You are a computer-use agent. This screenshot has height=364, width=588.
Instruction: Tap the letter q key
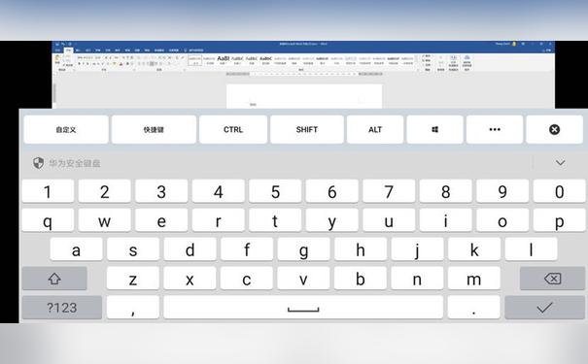pyautogui.click(x=48, y=220)
